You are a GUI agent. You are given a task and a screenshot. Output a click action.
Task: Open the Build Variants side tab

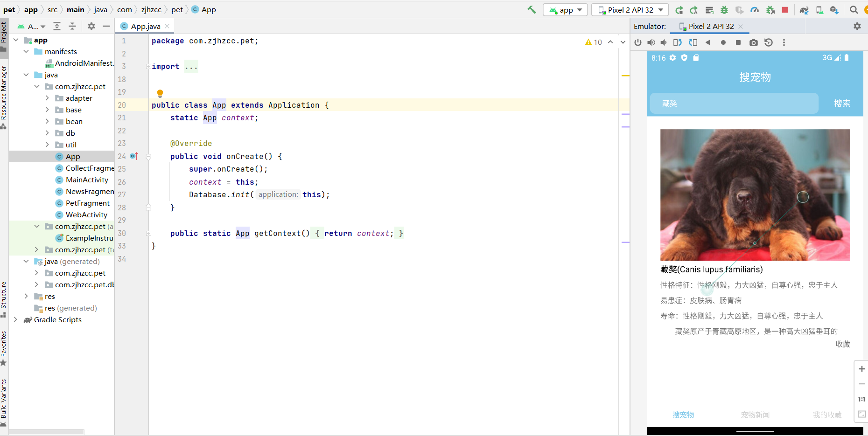pyautogui.click(x=4, y=402)
